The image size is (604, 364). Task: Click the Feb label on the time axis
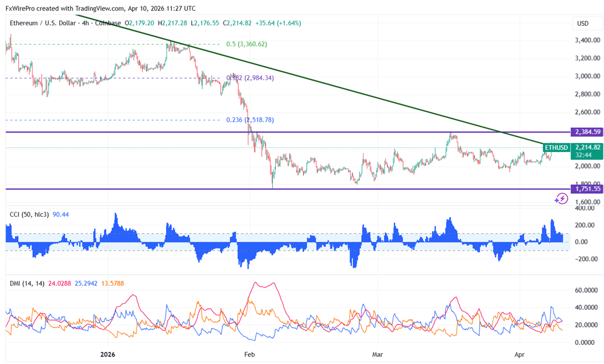249,354
